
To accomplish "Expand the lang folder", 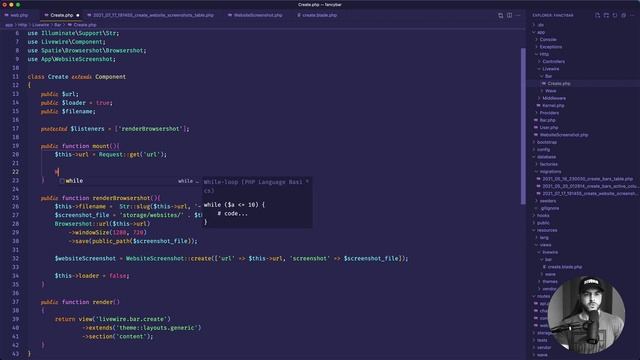I will pyautogui.click(x=544, y=238).
